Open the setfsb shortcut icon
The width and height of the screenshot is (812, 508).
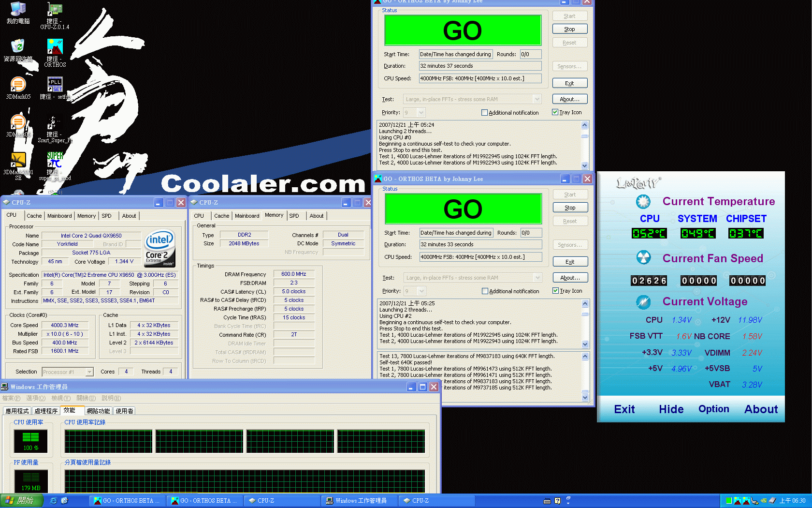coord(55,88)
